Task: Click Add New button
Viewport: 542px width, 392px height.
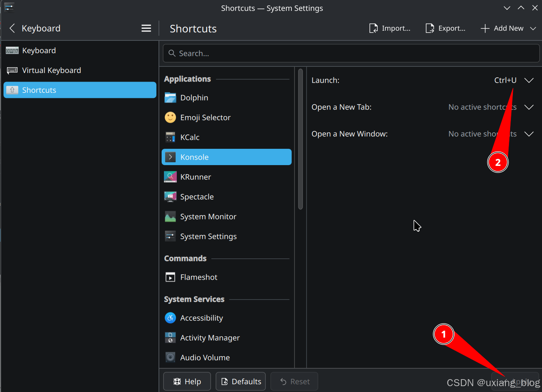Action: (x=502, y=28)
